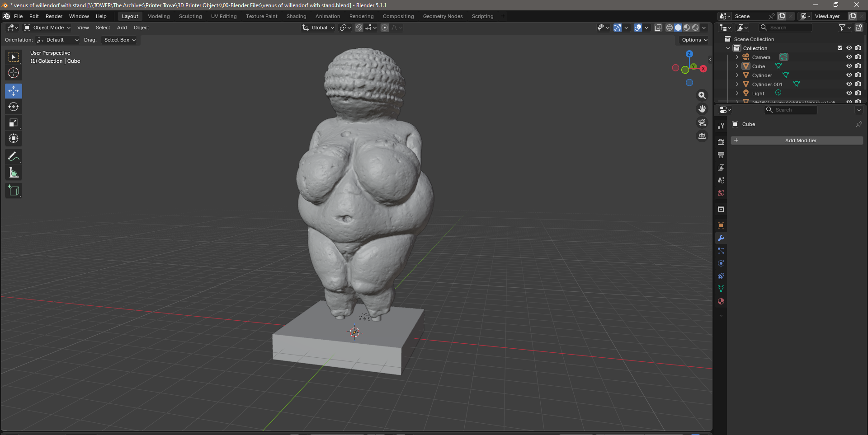Switch to material preview shading
Screen dimensions: 868x435
click(687, 28)
